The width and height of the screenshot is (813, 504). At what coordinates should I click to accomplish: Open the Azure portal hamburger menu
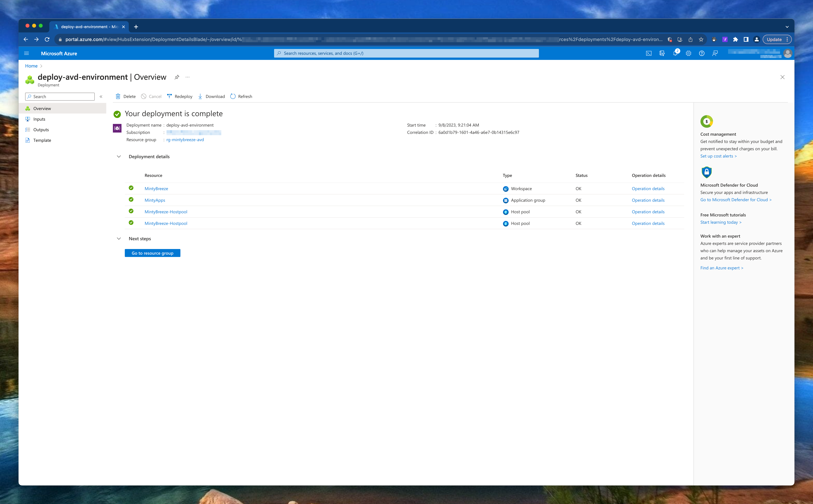tap(27, 53)
